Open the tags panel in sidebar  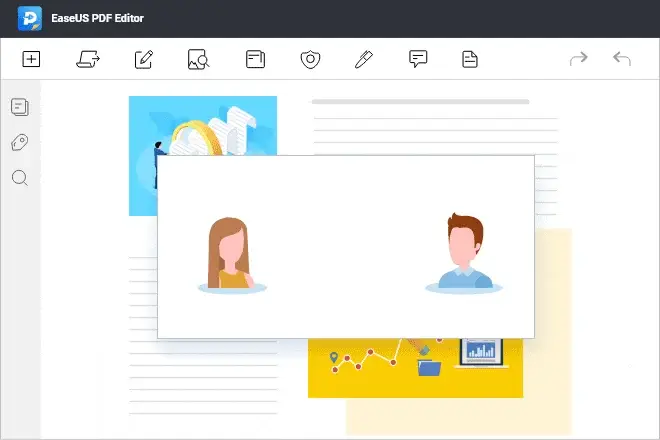point(19,143)
